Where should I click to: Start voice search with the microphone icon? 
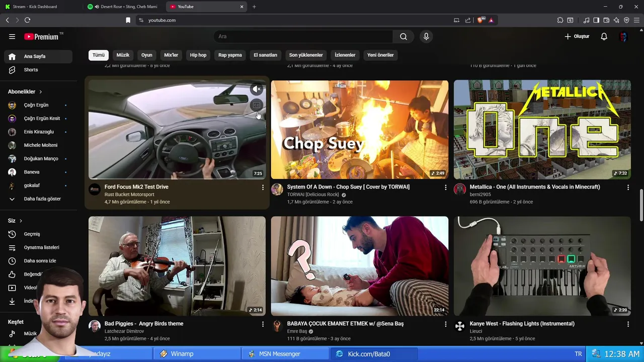[426, 37]
